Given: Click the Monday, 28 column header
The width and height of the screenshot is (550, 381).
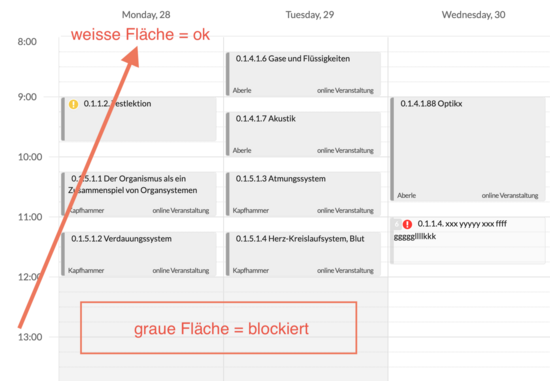Looking at the screenshot, I should point(146,15).
